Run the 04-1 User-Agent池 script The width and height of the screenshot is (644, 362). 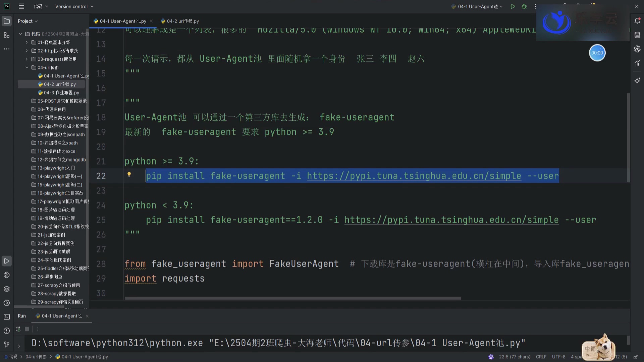click(x=513, y=6)
